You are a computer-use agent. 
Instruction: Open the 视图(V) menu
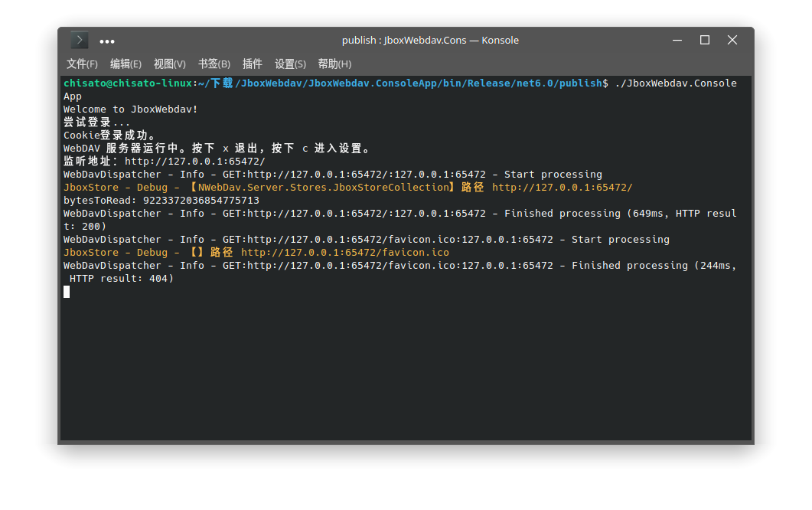(x=169, y=64)
